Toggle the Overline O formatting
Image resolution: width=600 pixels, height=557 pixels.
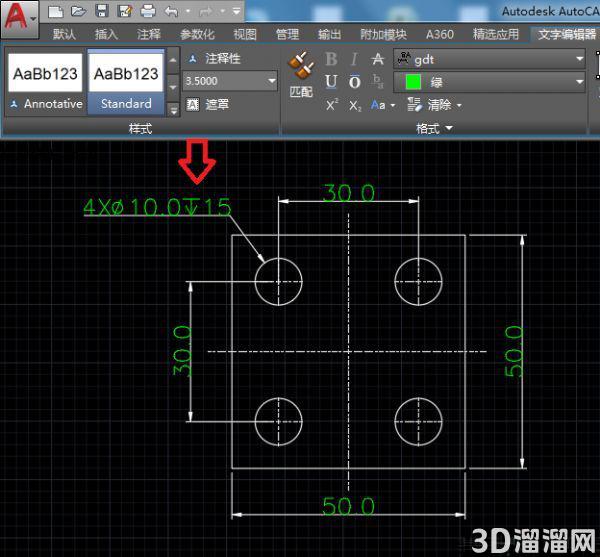pos(355,82)
